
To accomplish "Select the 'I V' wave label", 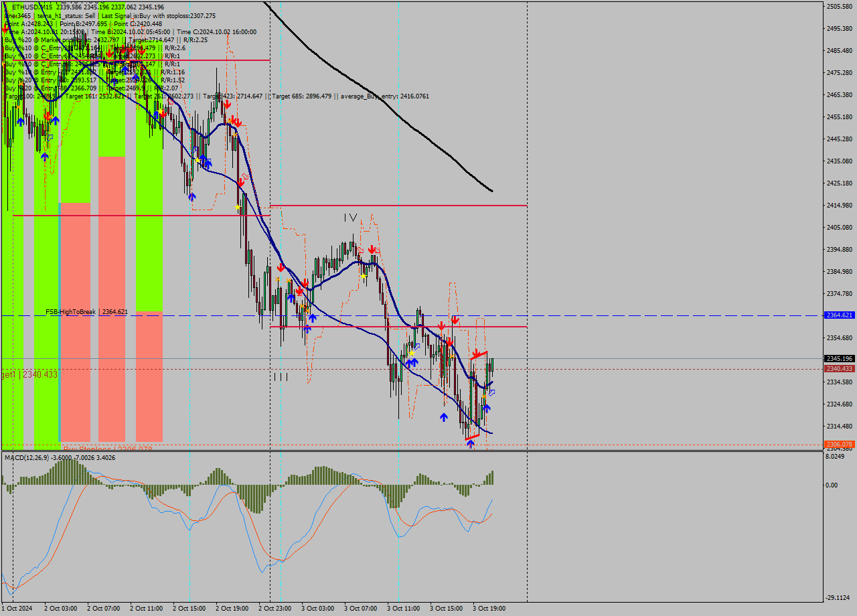I will coord(350,217).
